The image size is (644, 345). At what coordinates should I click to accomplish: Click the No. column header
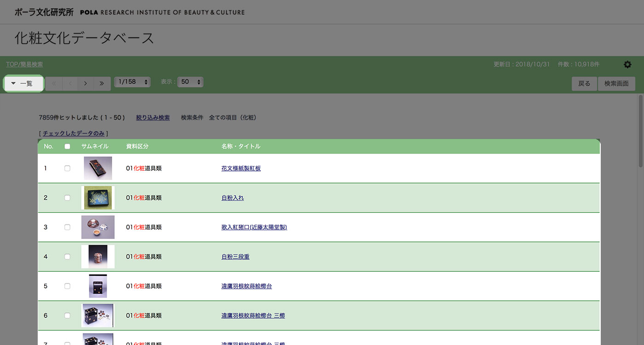pos(48,146)
